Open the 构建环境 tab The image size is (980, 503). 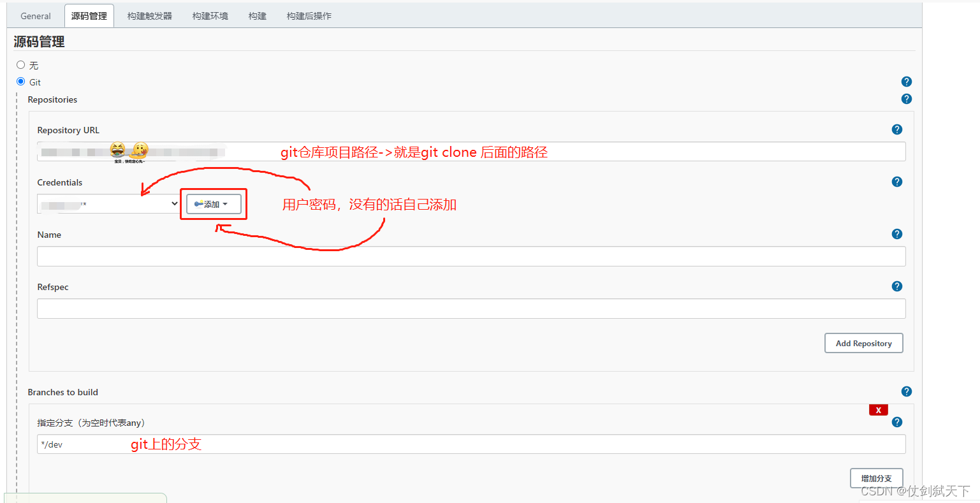click(x=210, y=16)
